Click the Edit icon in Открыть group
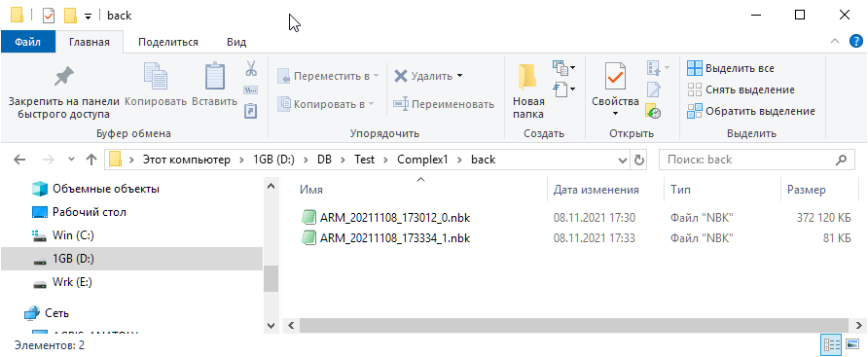 (654, 89)
